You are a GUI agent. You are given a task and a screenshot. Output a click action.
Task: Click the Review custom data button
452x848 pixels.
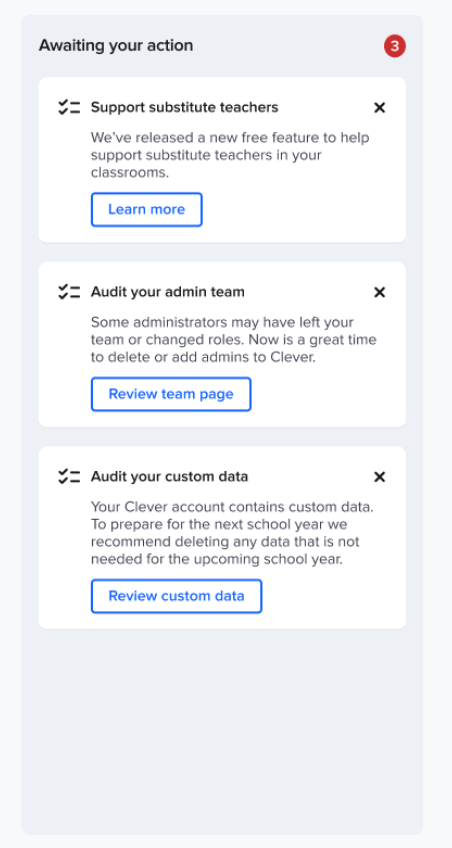pos(176,596)
